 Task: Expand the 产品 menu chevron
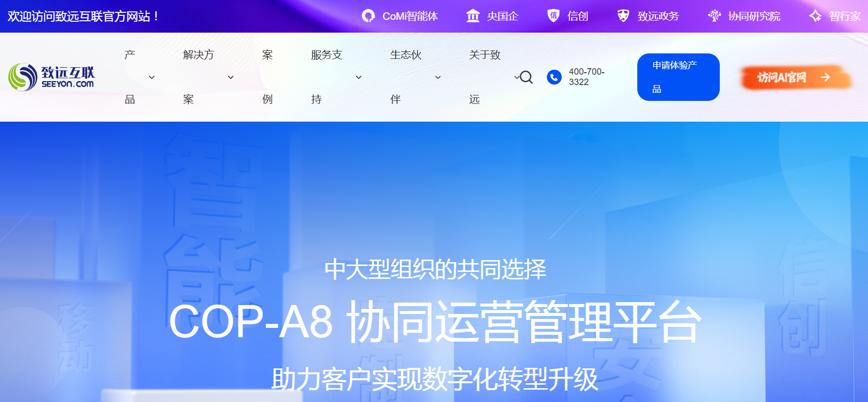pos(152,77)
